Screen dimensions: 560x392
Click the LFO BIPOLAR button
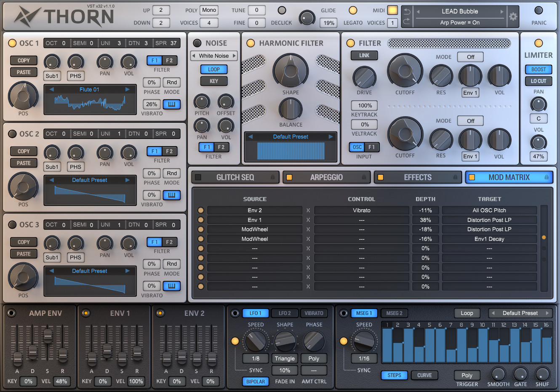click(x=256, y=381)
